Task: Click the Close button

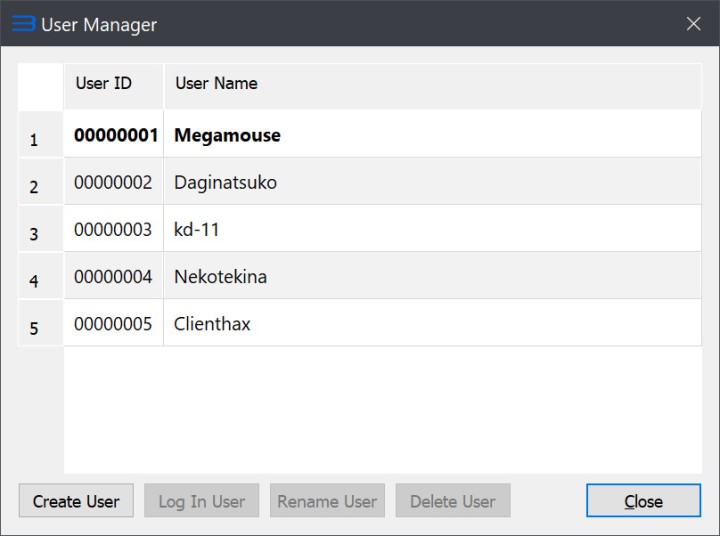Action: pos(643,501)
